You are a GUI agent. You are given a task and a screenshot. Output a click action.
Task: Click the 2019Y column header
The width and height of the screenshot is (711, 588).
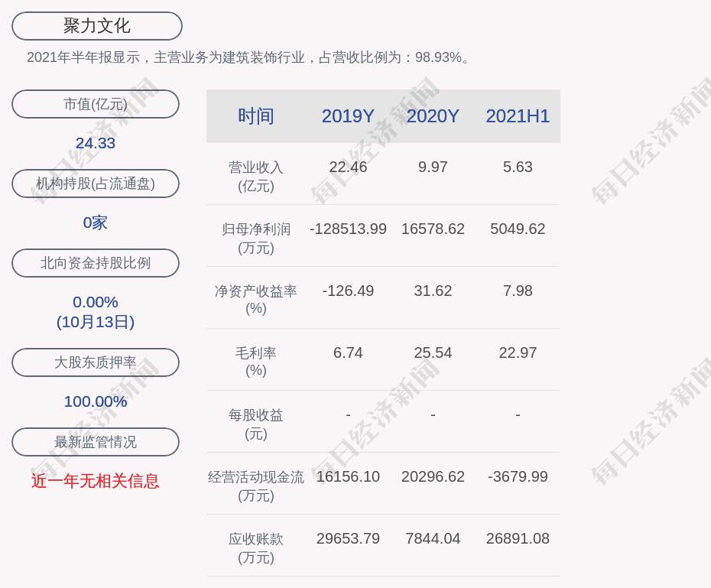[x=348, y=116]
